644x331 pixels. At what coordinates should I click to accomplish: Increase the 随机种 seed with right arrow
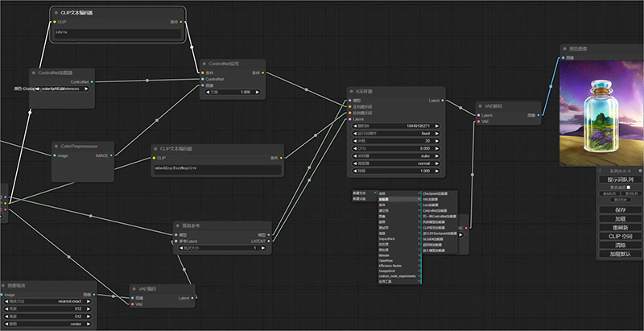tap(437, 126)
